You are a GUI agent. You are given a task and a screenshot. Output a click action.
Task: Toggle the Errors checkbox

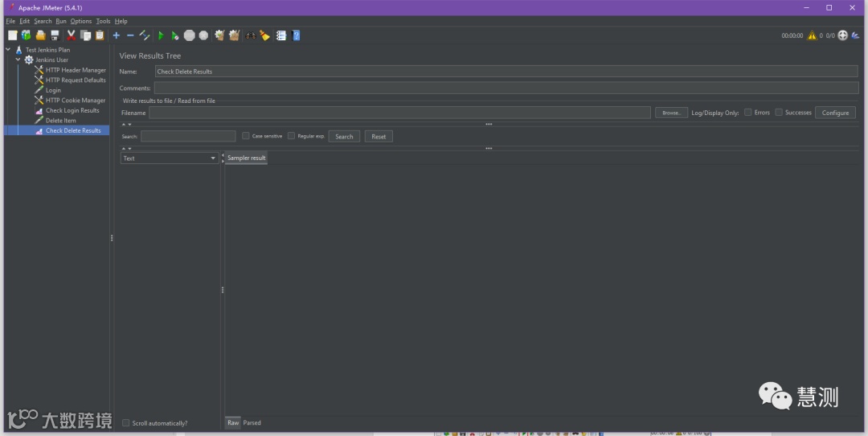coord(748,113)
